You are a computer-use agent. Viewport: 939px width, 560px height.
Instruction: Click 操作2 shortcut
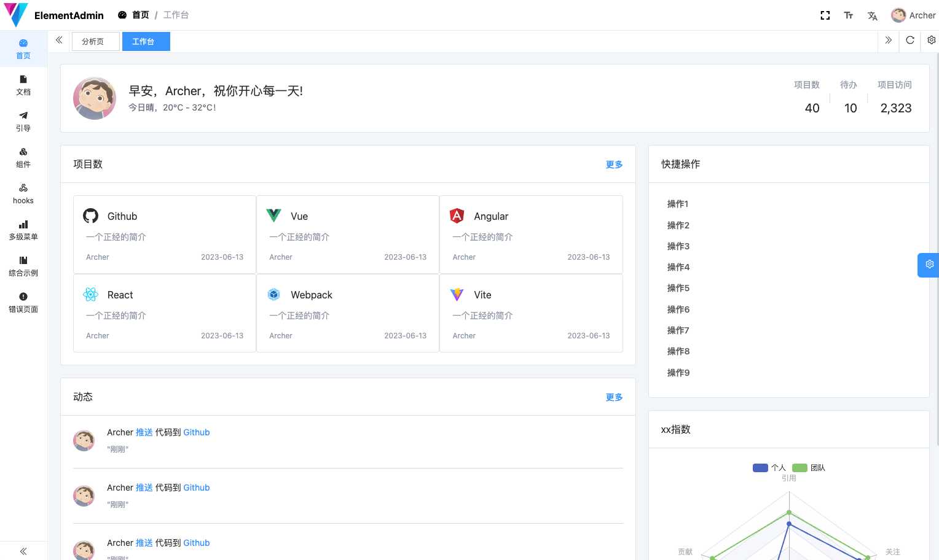(678, 225)
